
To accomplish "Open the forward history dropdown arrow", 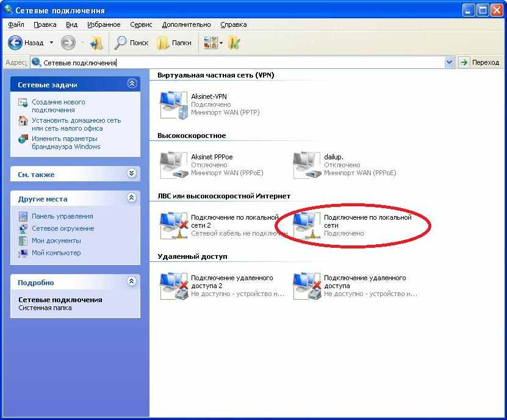I will point(82,43).
